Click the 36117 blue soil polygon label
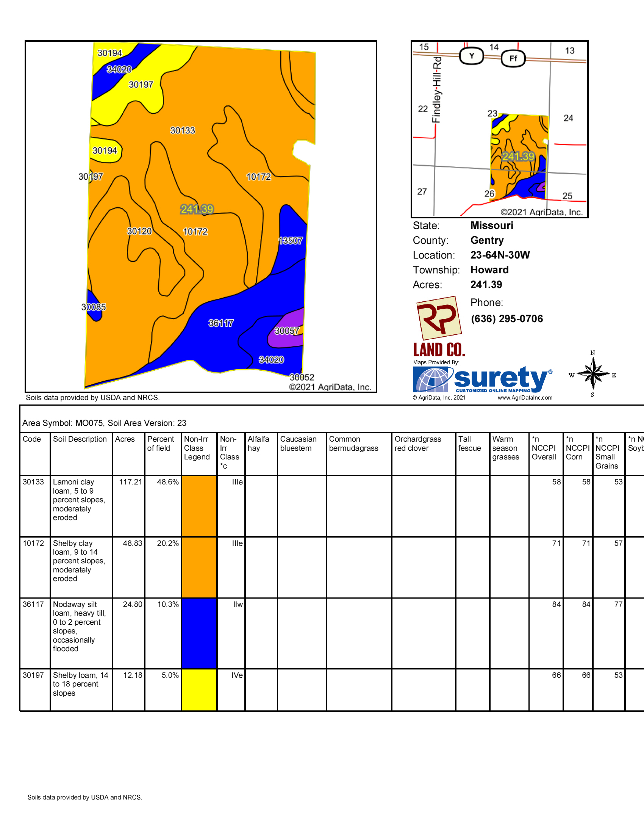644x834 pixels. 221,323
